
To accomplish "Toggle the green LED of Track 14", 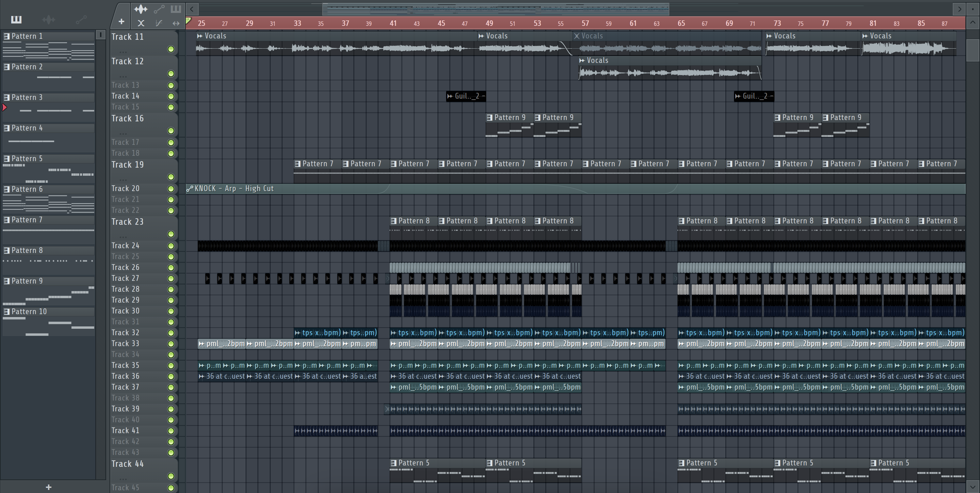I will coord(171,96).
